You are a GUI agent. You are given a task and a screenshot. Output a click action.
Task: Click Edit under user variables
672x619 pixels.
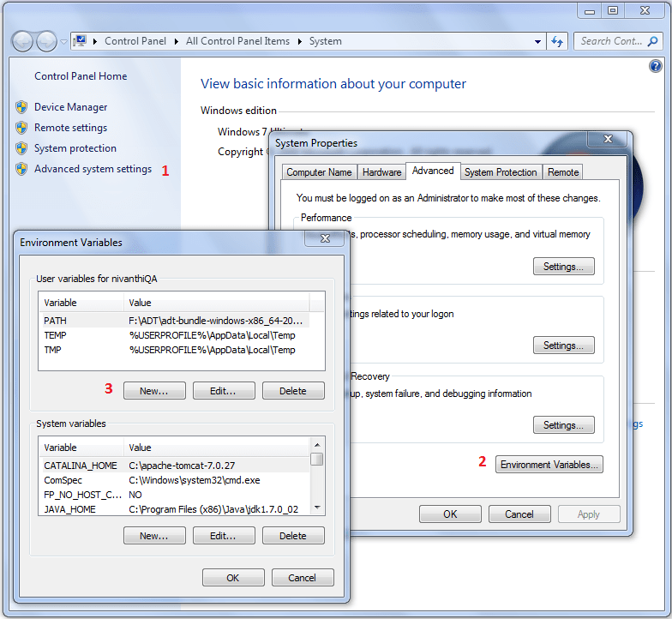pyautogui.click(x=224, y=391)
